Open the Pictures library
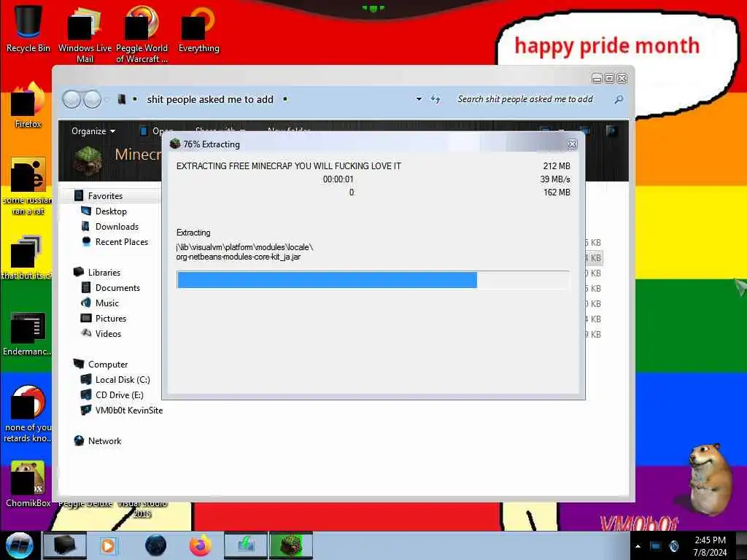This screenshot has width=747, height=560. point(111,318)
